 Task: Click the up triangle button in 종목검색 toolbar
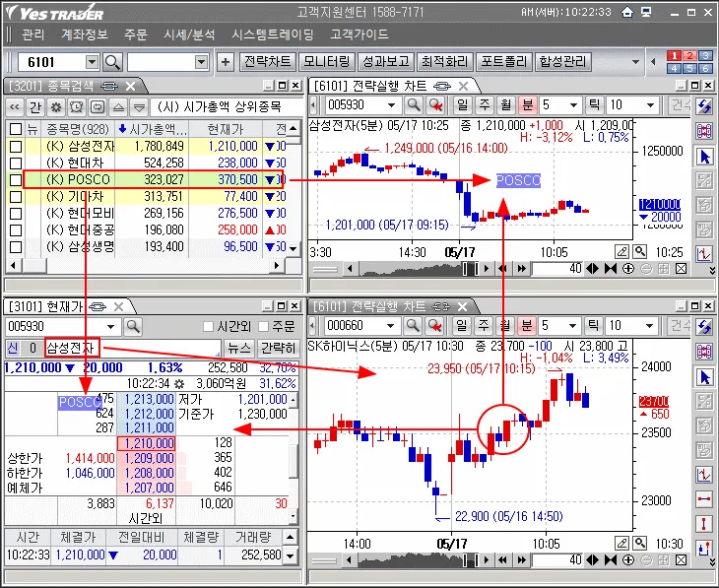click(118, 107)
